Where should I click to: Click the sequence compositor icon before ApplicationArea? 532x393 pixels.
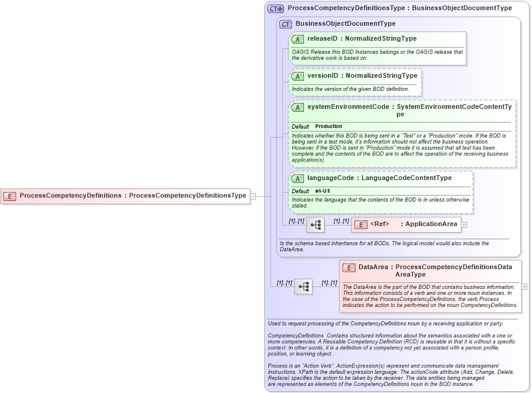pyautogui.click(x=315, y=224)
